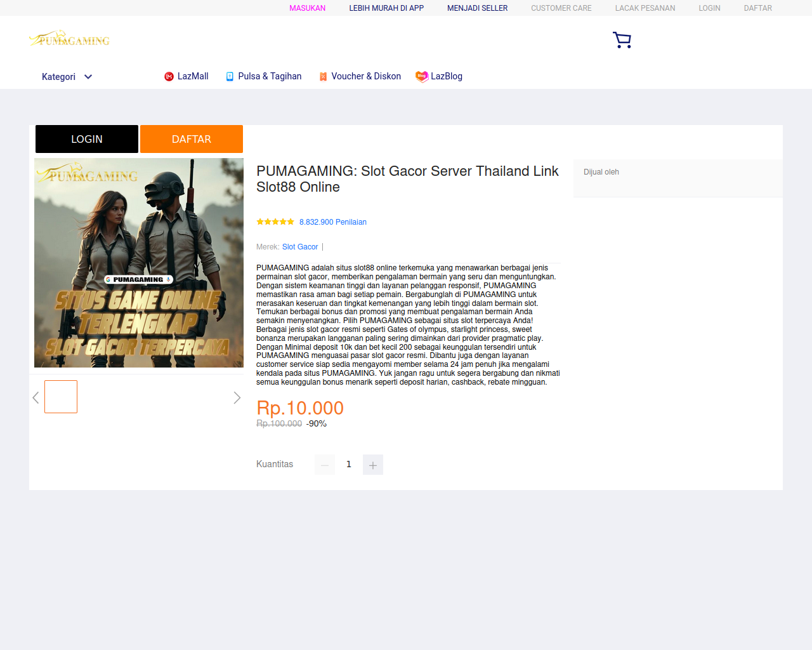Open LACAK PESANAN menu item

tap(645, 8)
